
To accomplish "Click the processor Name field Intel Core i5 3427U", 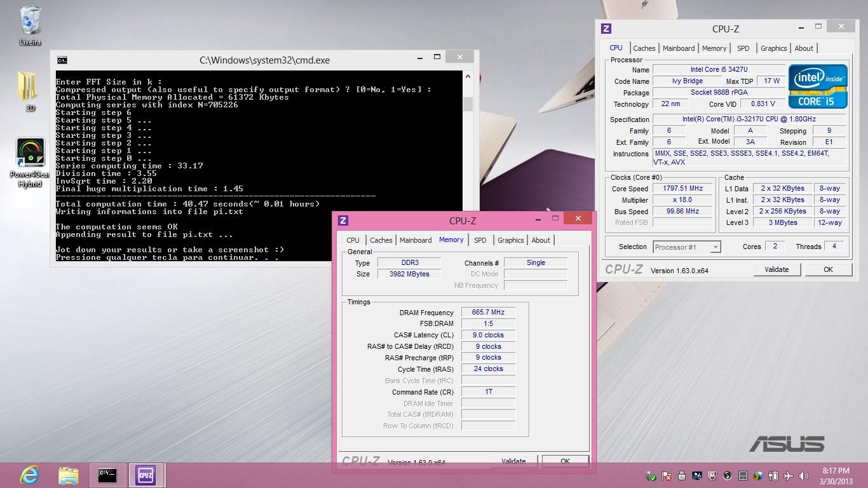I will point(719,69).
